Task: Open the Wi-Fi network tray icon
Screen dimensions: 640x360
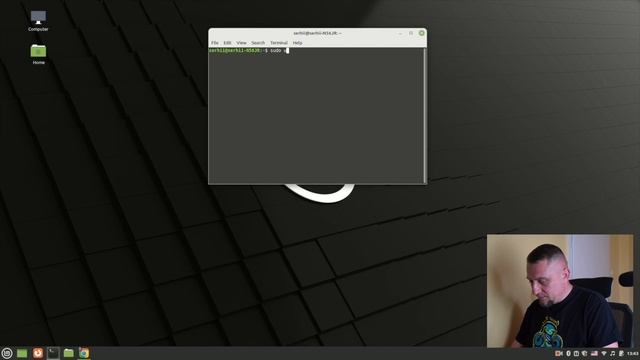Action: point(604,353)
